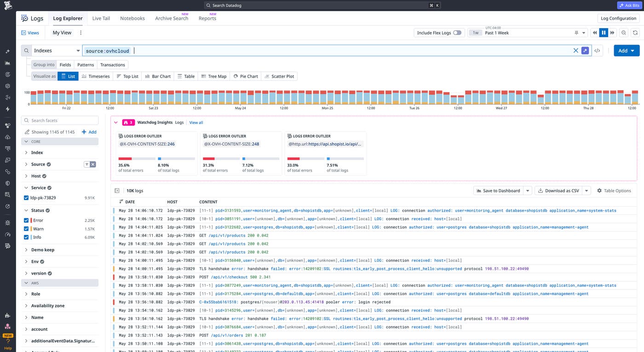The width and height of the screenshot is (644, 352).
Task: Click Download as CSV button
Action: point(559,190)
